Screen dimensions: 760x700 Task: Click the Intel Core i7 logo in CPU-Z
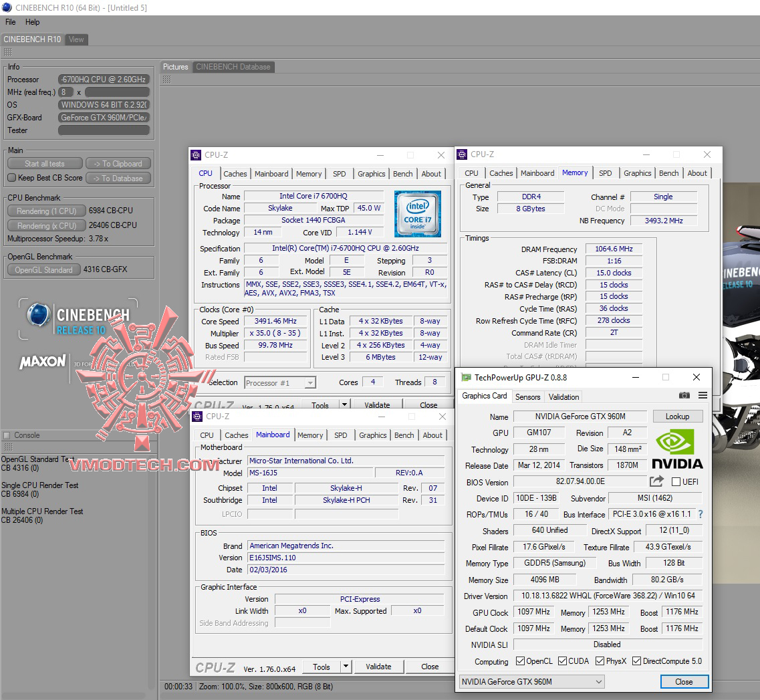417,214
